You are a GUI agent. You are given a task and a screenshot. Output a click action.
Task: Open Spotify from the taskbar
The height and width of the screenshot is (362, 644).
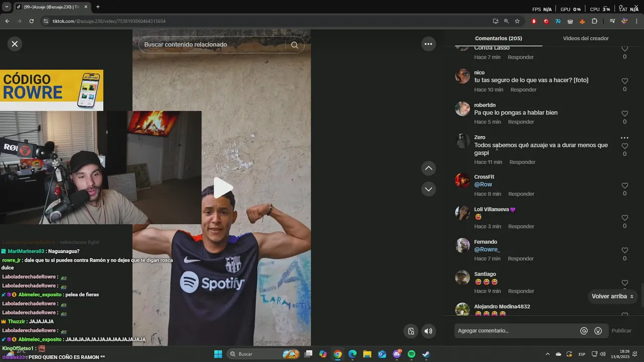(x=411, y=354)
